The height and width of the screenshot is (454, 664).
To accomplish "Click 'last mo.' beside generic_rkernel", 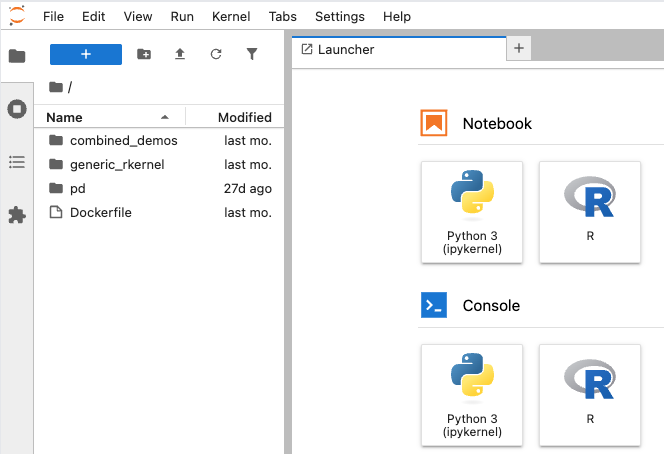I will 248,164.
